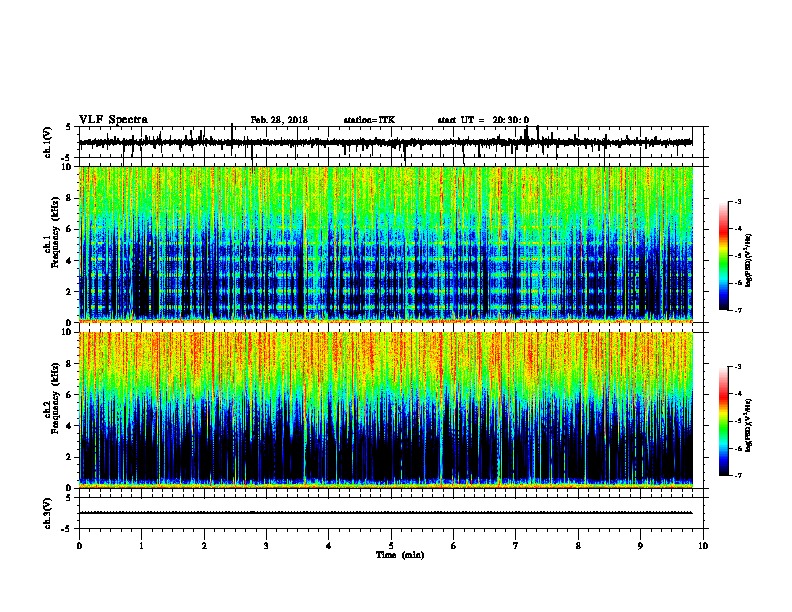
Task: Click inside the ch.2 frequency spectrogram
Action: click(386, 410)
